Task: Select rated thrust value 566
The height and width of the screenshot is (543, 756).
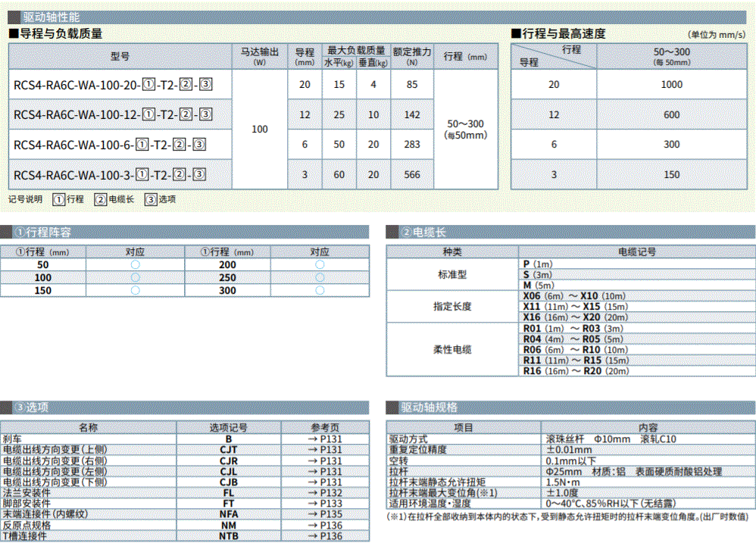Action: [412, 174]
